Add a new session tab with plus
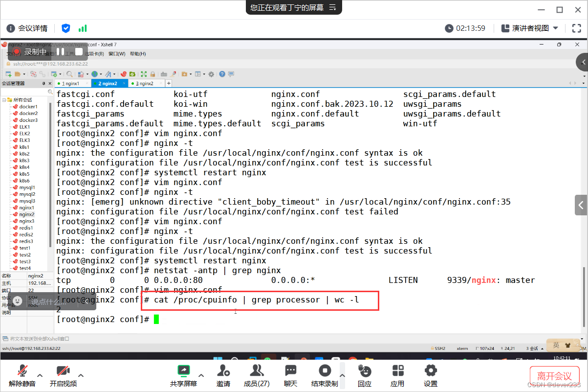 169,84
